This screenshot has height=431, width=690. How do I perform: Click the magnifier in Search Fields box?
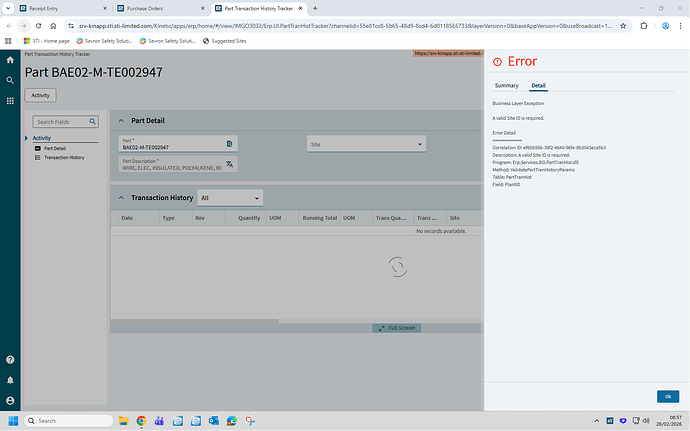pyautogui.click(x=92, y=122)
